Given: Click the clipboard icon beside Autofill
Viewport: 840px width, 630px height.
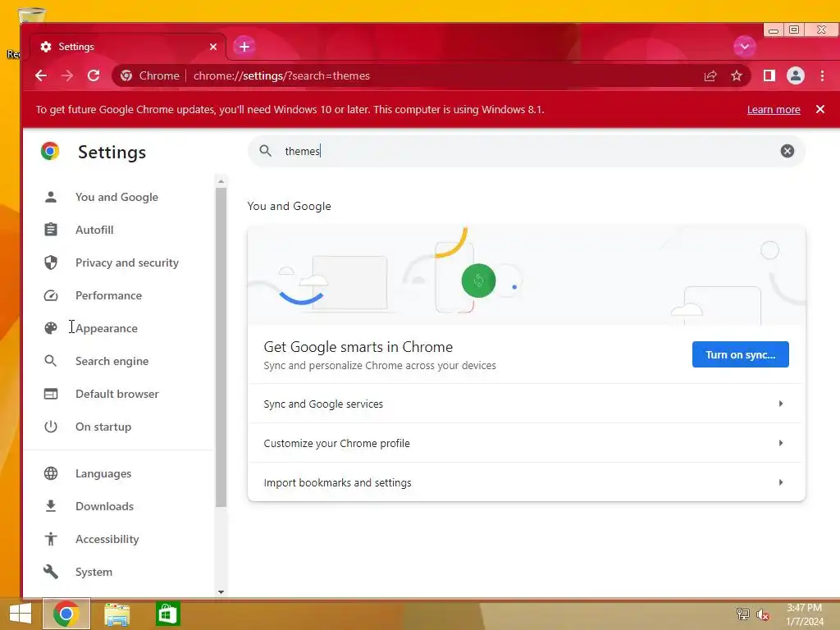Looking at the screenshot, I should point(51,230).
